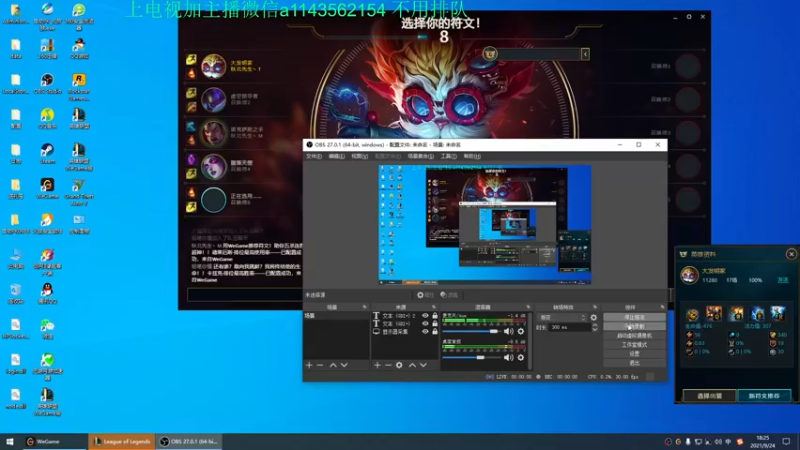Toggle visibility of the display capture source
Screen dimensions: 800x450
425,332
